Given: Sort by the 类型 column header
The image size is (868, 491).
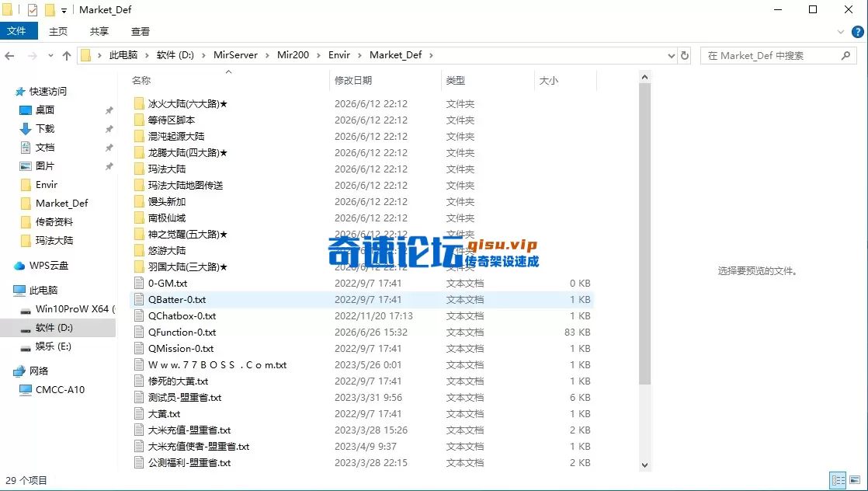Looking at the screenshot, I should [456, 80].
